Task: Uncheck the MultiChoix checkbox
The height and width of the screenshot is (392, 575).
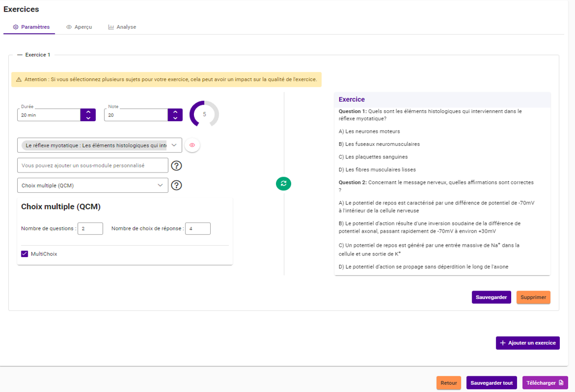Action: tap(25, 254)
